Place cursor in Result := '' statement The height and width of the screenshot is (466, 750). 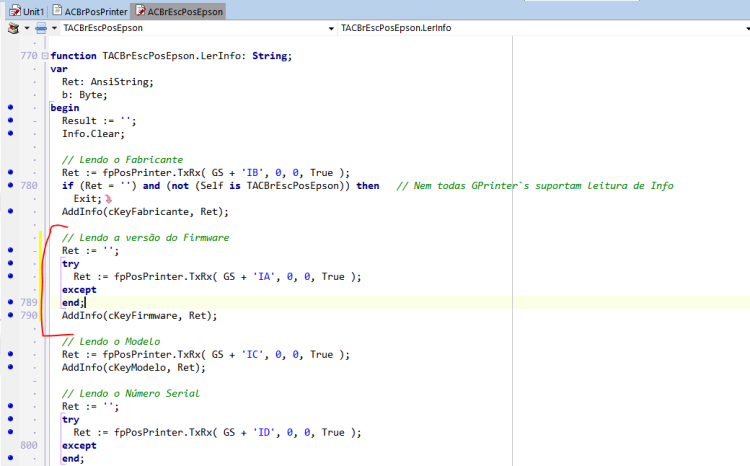click(x=99, y=121)
